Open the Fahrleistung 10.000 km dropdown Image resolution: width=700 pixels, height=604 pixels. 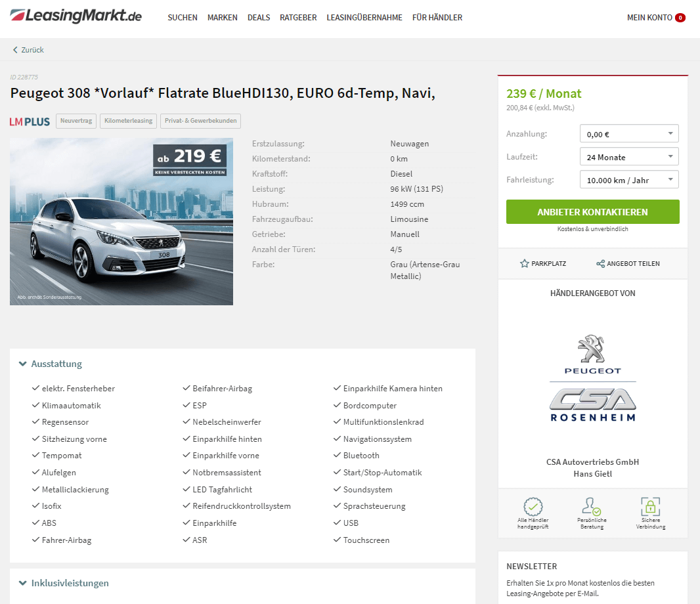click(x=629, y=179)
